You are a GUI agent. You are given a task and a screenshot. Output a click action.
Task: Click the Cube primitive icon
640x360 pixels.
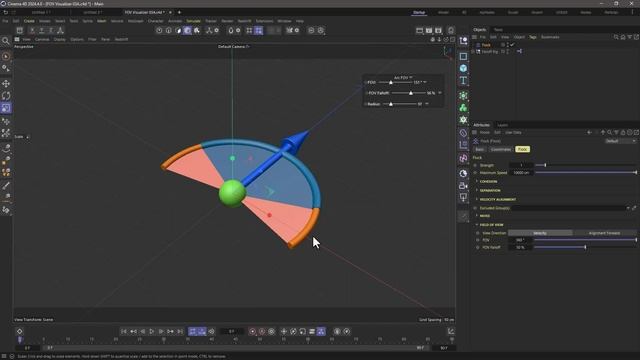tap(463, 68)
